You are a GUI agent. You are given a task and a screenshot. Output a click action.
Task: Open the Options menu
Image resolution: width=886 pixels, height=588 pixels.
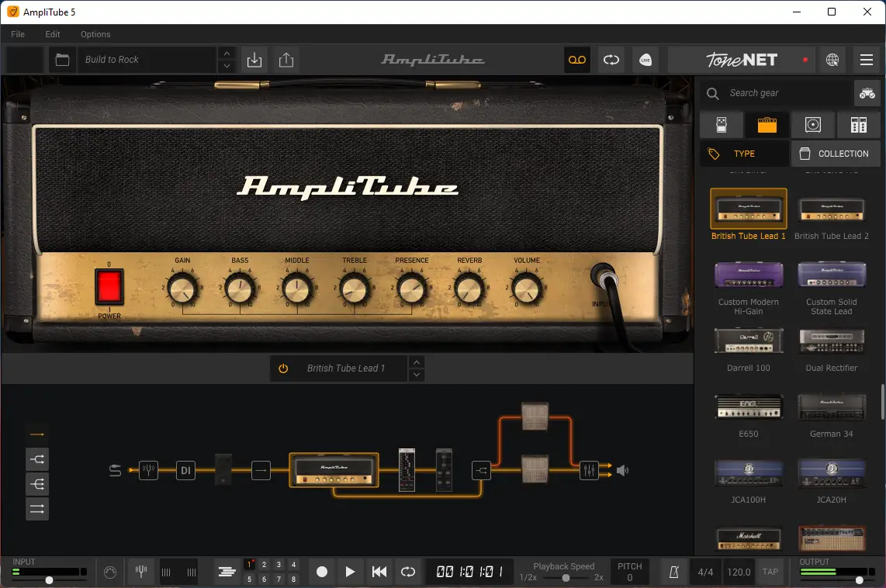[95, 34]
